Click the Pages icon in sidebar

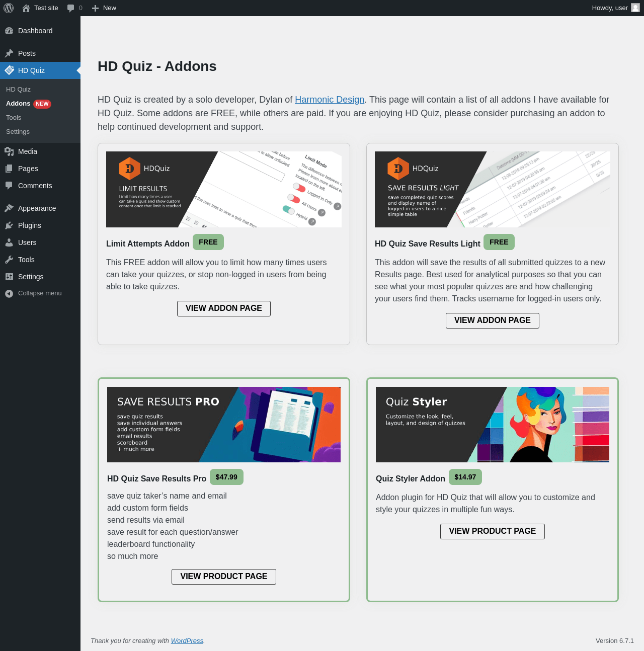[9, 169]
